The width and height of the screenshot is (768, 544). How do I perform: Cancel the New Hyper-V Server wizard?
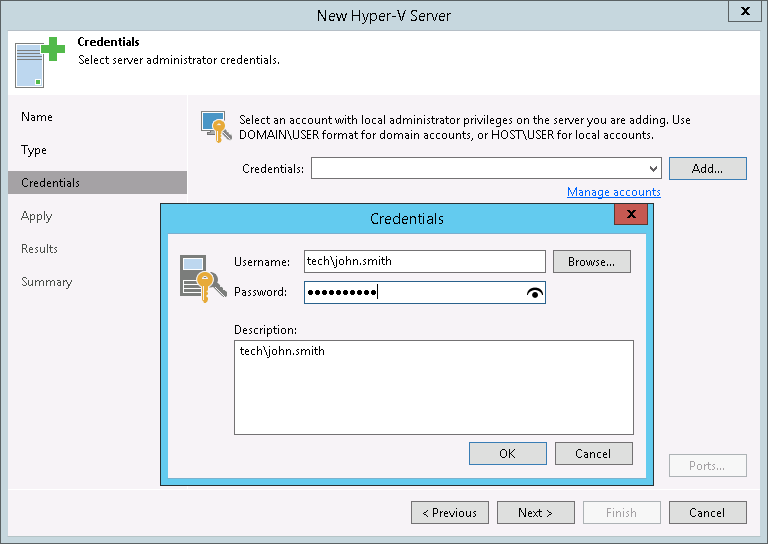708,513
